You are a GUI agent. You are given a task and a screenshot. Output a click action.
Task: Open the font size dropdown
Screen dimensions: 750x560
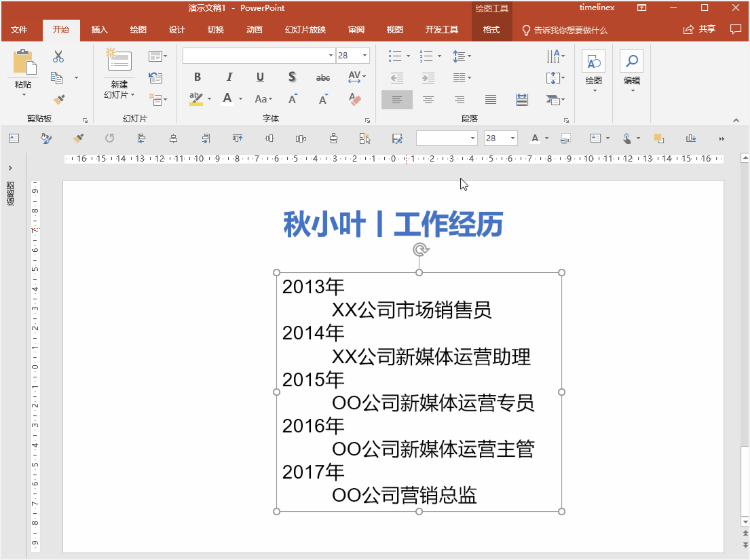[x=364, y=55]
